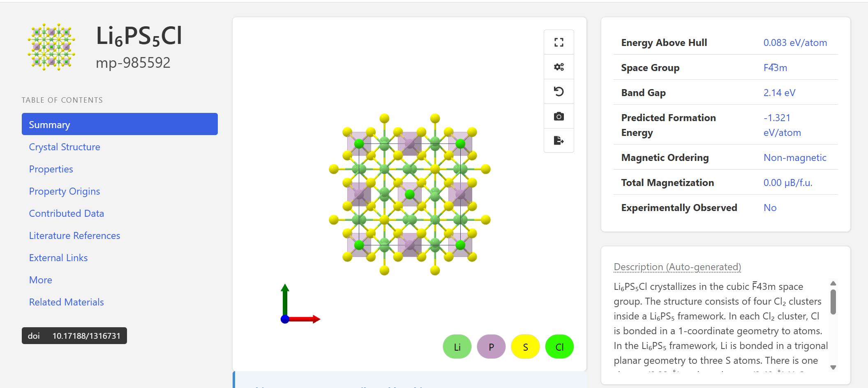The width and height of the screenshot is (868, 388).
Task: Click the Li6PS5Cl crystal thumbnail image
Action: point(51,47)
